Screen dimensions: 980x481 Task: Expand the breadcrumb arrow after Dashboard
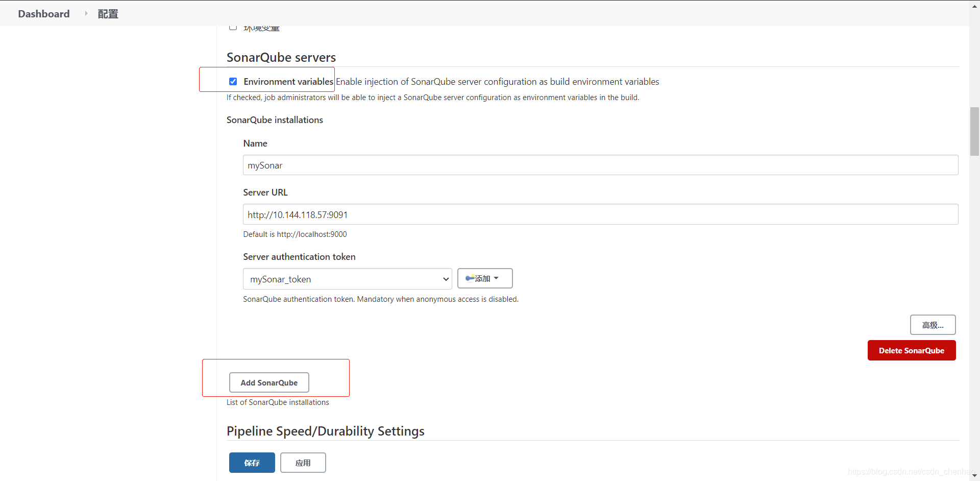point(86,14)
